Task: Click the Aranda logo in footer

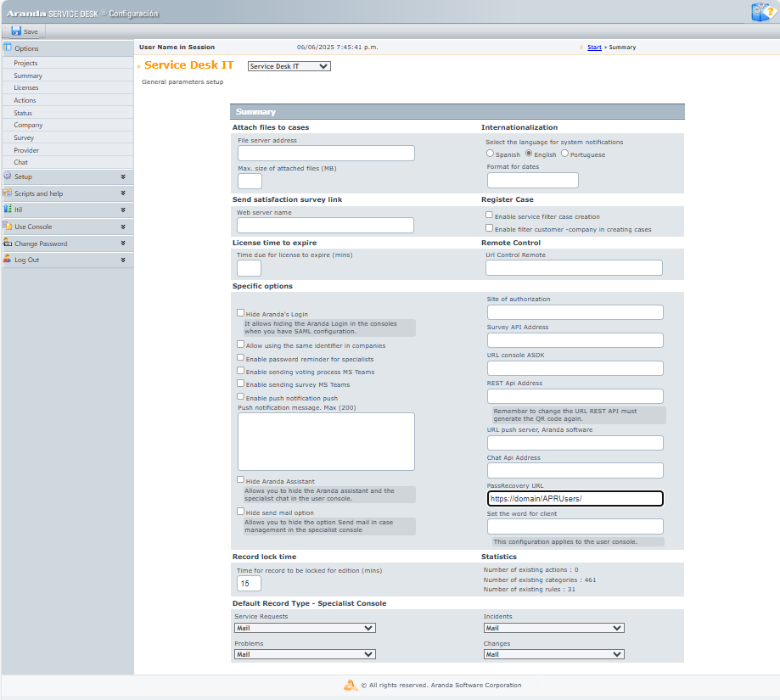Action: (351, 685)
